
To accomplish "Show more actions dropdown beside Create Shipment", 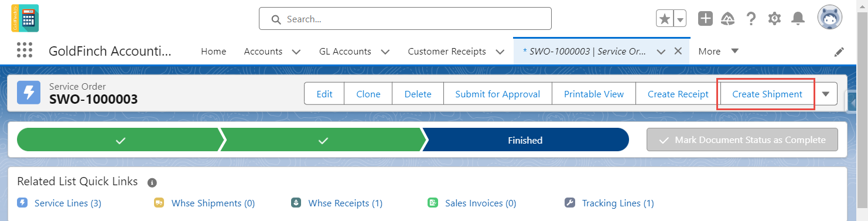I will (826, 94).
